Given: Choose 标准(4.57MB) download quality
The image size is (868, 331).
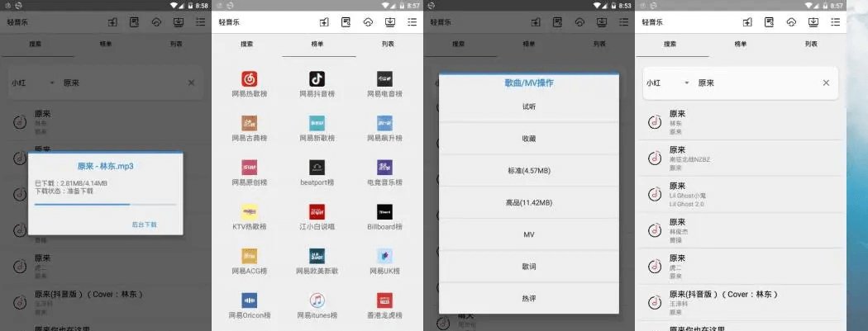Looking at the screenshot, I should click(x=529, y=171).
